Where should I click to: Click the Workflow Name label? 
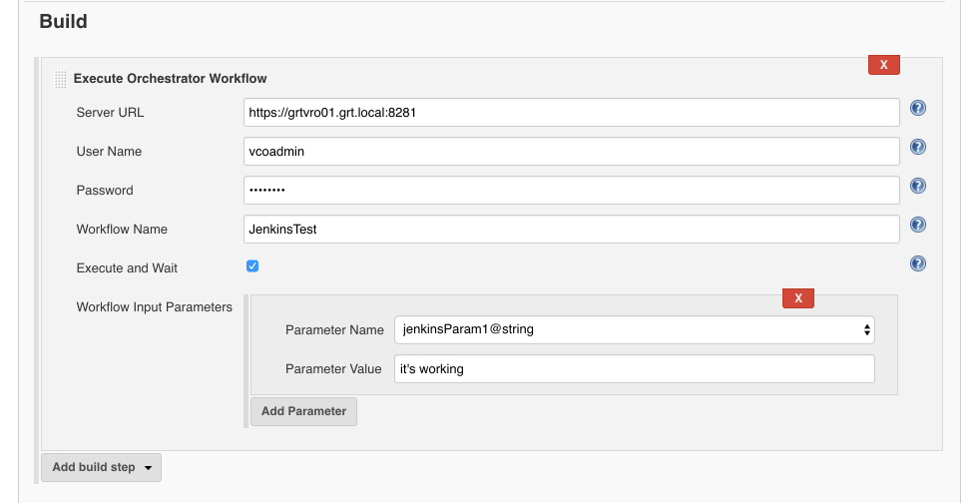[122, 230]
